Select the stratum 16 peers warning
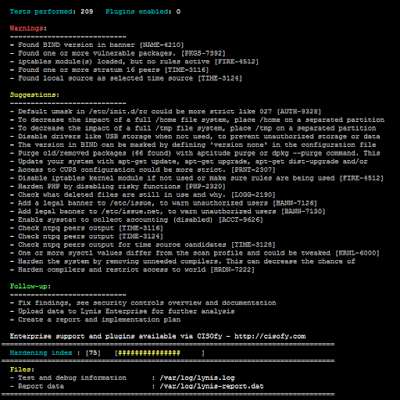The width and height of the screenshot is (400, 400). click(x=109, y=70)
